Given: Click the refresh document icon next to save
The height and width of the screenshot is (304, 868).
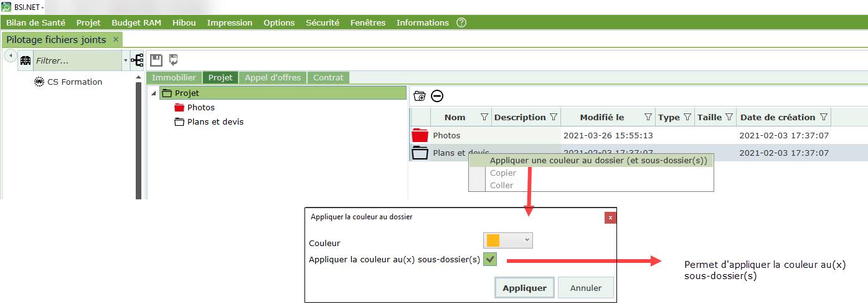Looking at the screenshot, I should pyautogui.click(x=174, y=60).
